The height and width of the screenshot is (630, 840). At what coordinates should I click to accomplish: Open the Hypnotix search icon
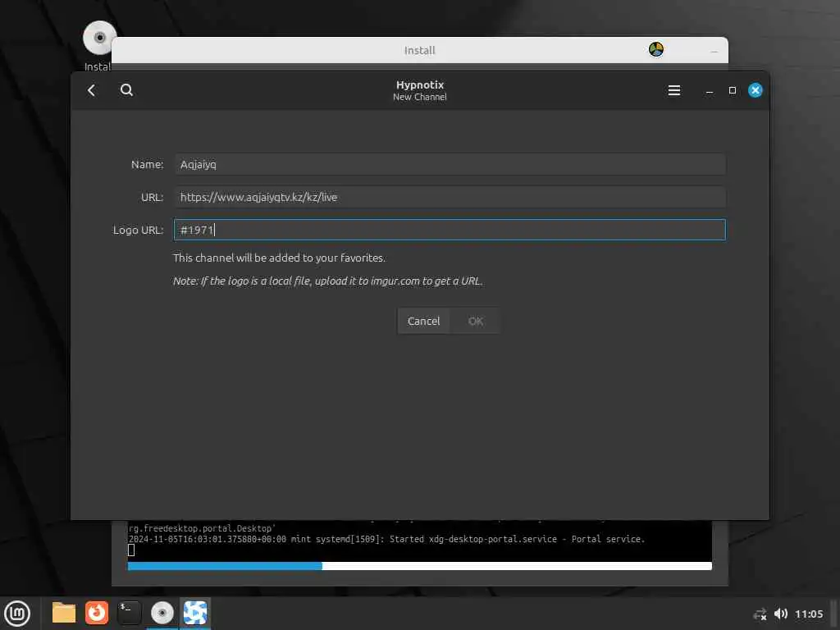[x=126, y=90]
